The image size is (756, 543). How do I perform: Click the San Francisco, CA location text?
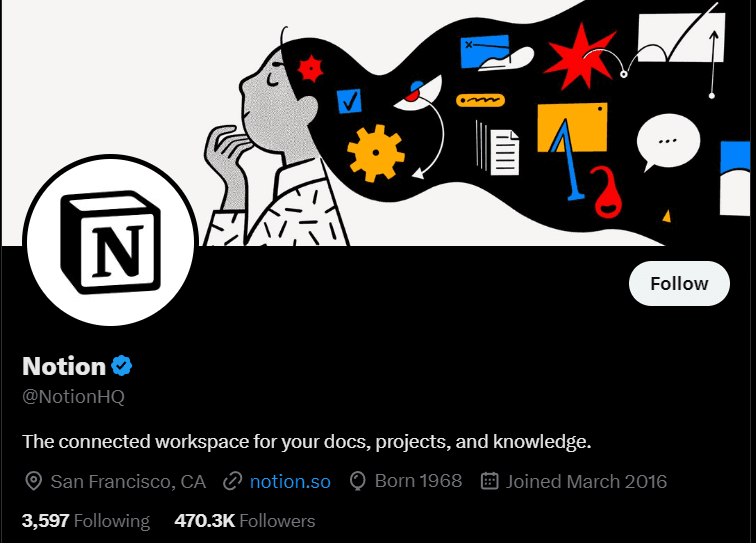[x=128, y=481]
